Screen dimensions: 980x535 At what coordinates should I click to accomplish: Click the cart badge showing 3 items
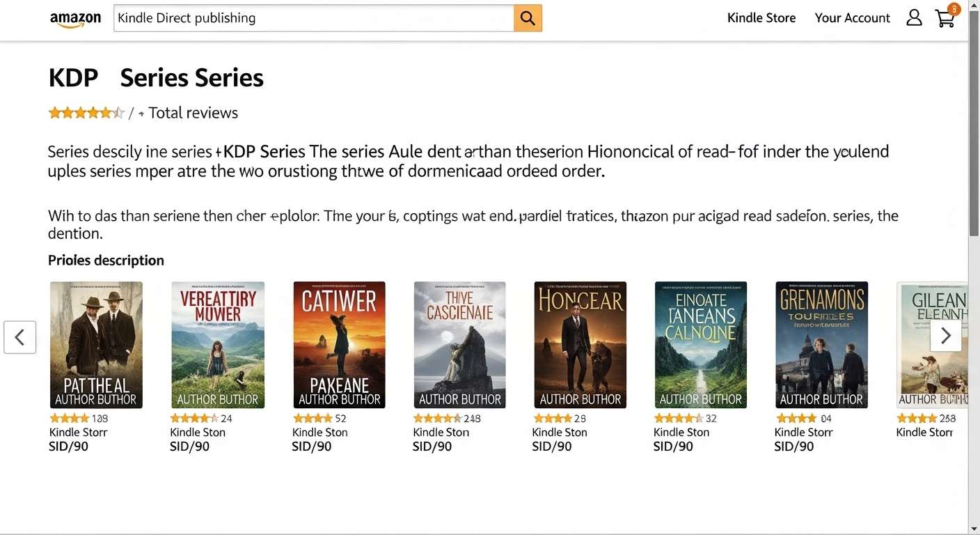(x=954, y=9)
